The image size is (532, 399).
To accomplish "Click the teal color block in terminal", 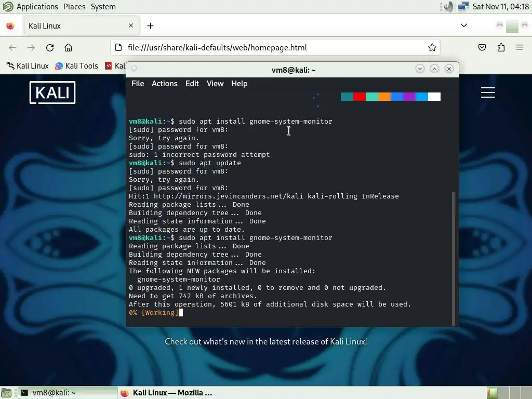I will (347, 97).
